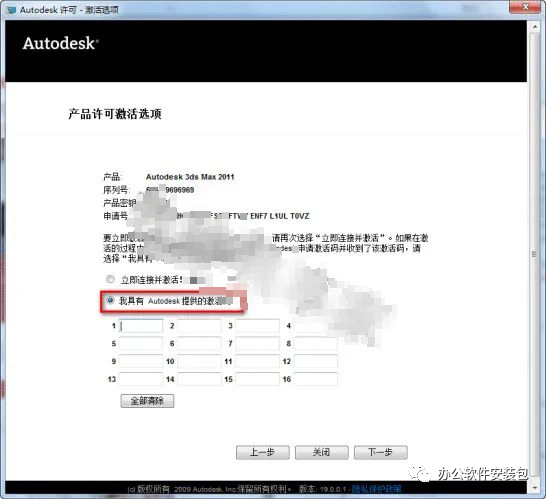The height and width of the screenshot is (499, 546).
Task: Click activation code field 2
Action: (x=200, y=326)
